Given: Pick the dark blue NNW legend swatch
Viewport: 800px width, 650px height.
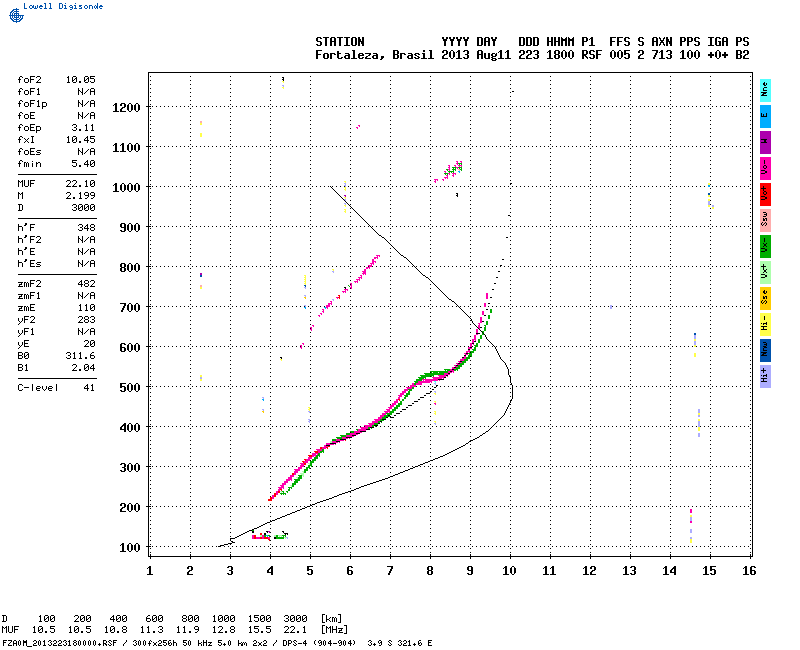Looking at the screenshot, I should (x=765, y=348).
